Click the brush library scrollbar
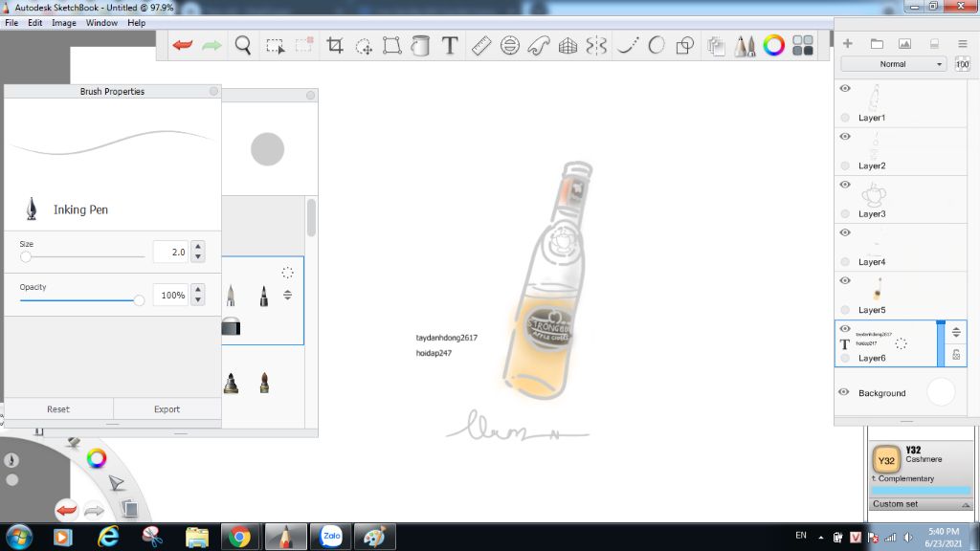The height and width of the screenshot is (551, 980). 311,218
